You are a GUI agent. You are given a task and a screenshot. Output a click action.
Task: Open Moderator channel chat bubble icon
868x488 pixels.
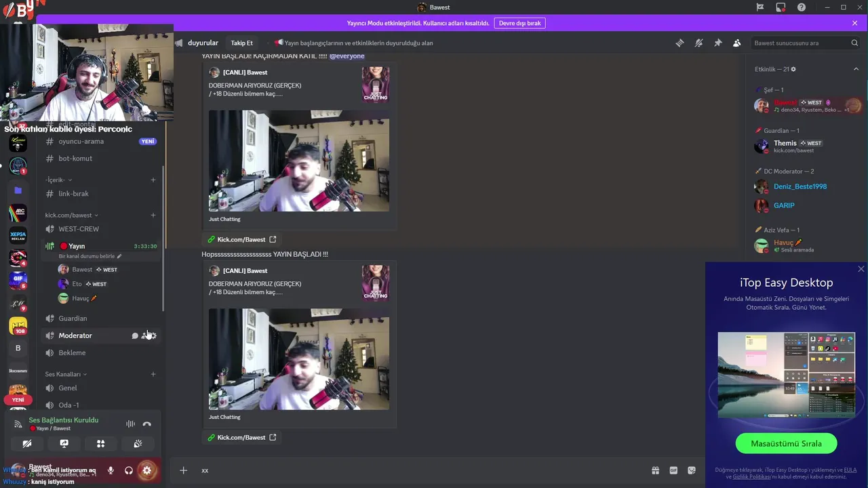point(135,335)
